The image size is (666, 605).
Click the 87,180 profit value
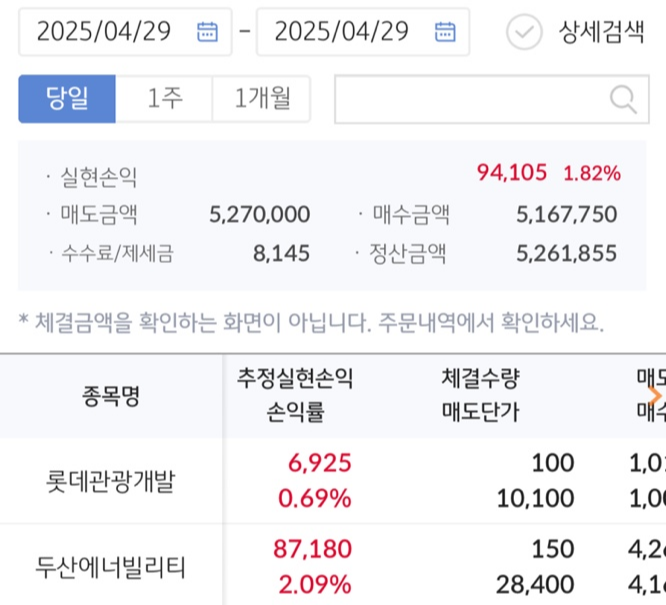click(x=313, y=548)
